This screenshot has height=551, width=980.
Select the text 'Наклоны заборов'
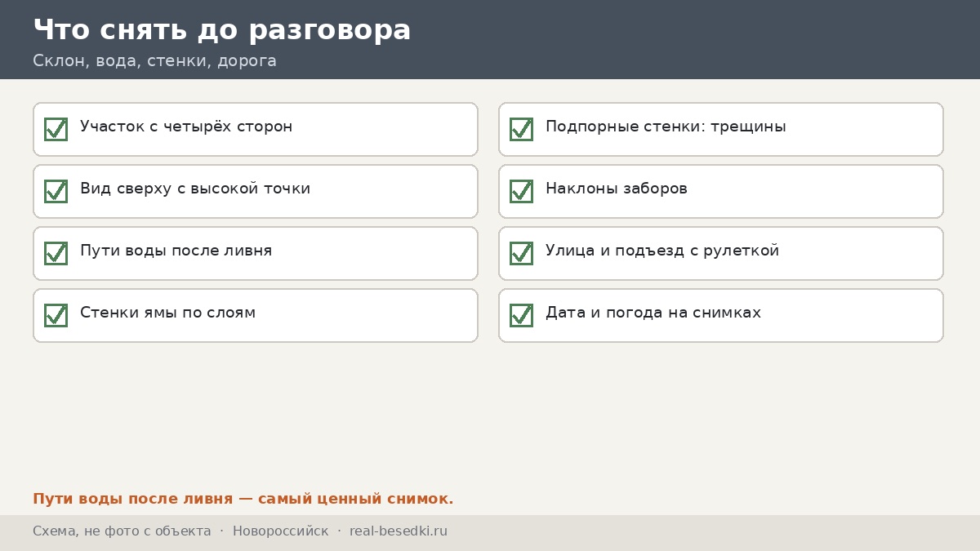pos(617,189)
